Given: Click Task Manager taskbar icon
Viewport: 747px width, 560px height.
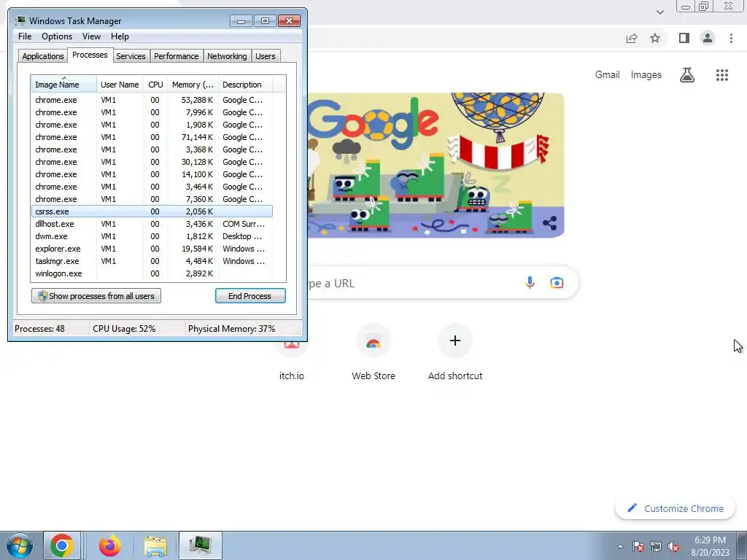Looking at the screenshot, I should [201, 545].
